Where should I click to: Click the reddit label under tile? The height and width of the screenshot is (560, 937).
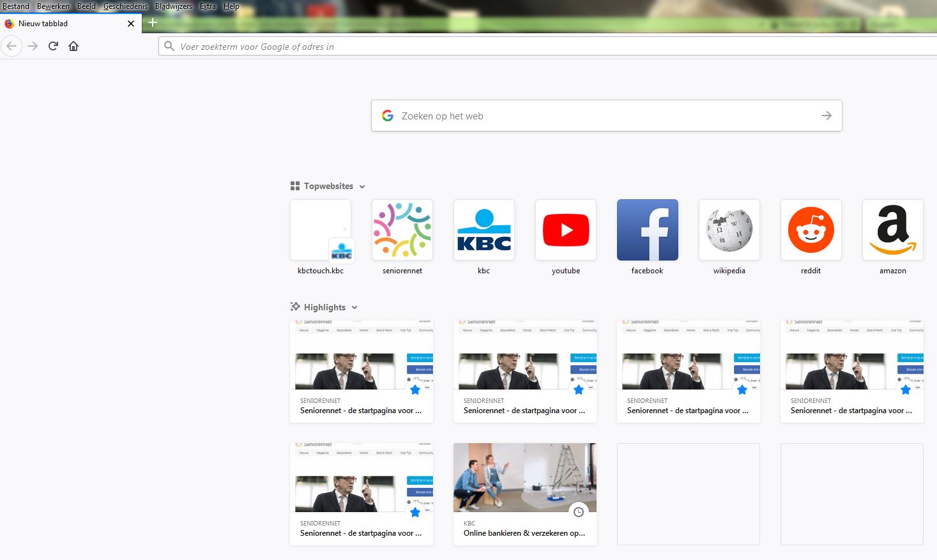(x=811, y=271)
